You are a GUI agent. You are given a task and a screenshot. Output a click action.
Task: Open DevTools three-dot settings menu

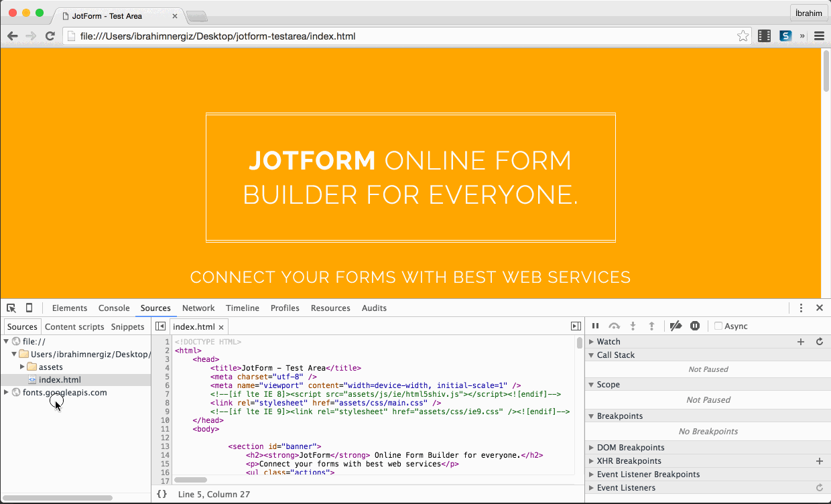pos(801,308)
